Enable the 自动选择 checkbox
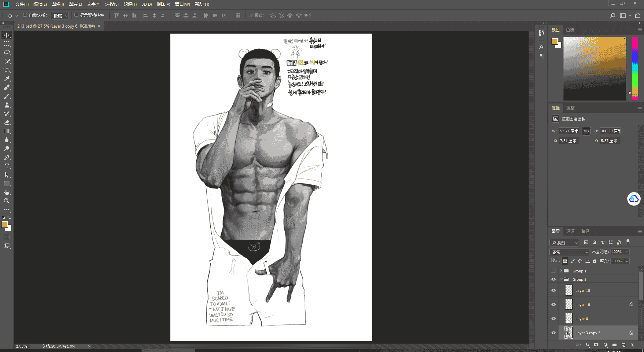The width and height of the screenshot is (644, 352). [25, 15]
